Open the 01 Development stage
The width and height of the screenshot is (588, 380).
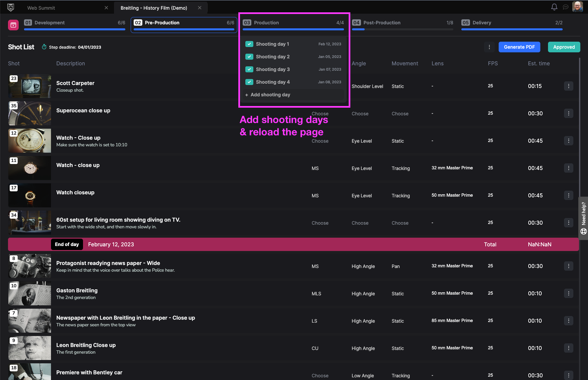(x=75, y=25)
